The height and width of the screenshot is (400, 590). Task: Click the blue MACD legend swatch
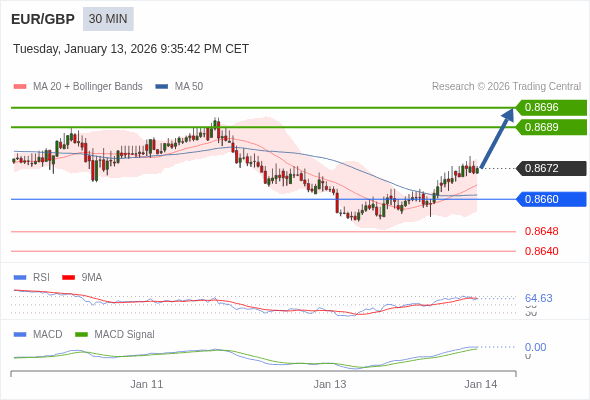point(20,335)
